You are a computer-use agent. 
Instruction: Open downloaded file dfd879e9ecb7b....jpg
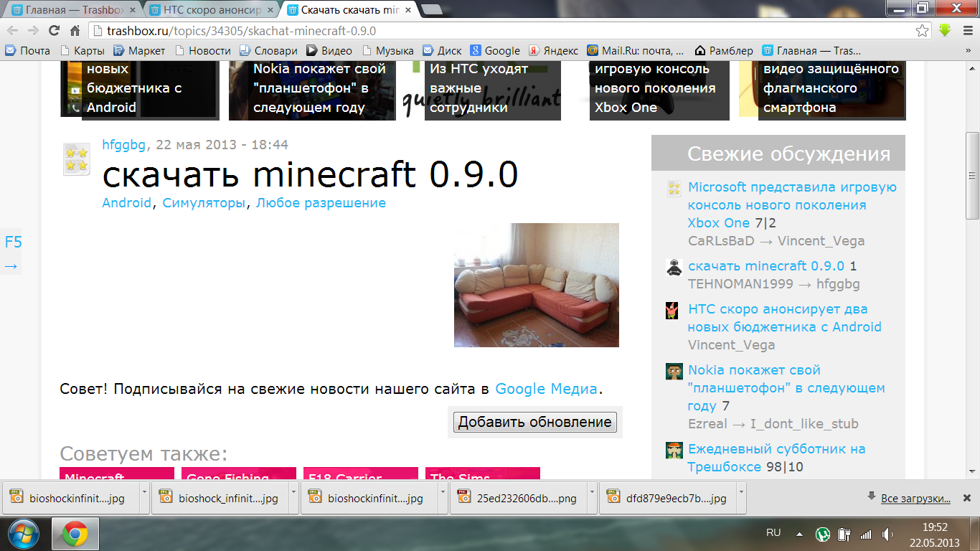coord(668,498)
